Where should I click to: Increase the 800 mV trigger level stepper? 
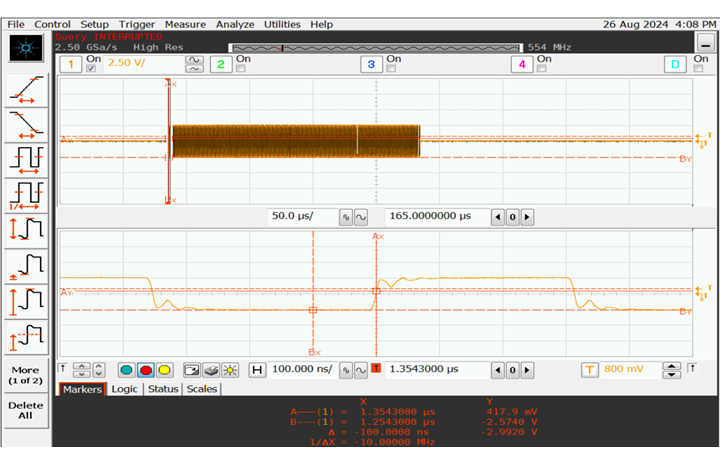[671, 366]
